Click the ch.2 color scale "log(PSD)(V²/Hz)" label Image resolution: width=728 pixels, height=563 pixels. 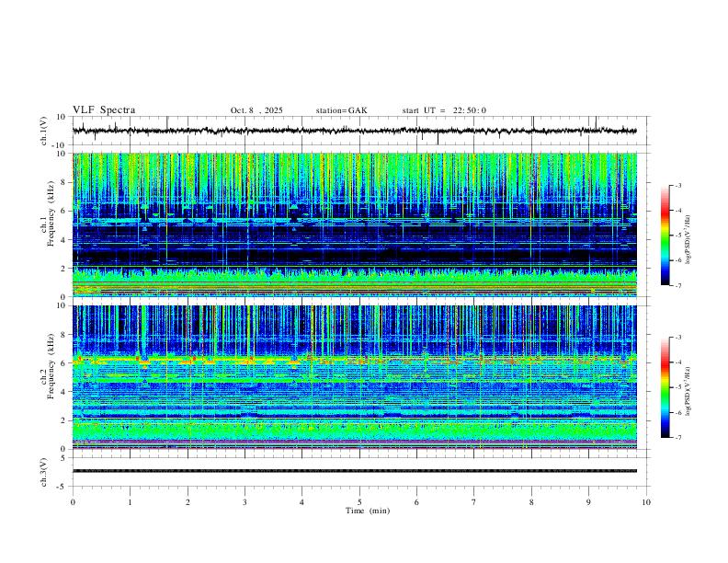(x=688, y=391)
